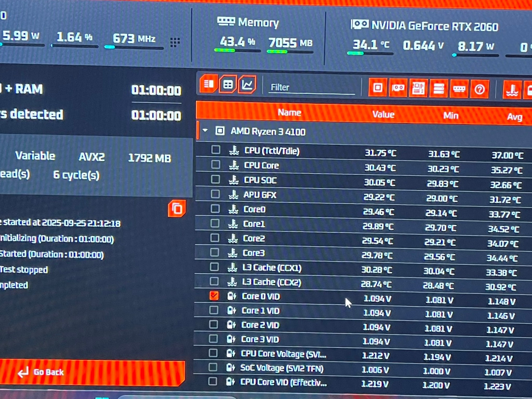Image resolution: width=532 pixels, height=399 pixels.
Task: Click the storage sensor filter icon
Action: pos(439,89)
